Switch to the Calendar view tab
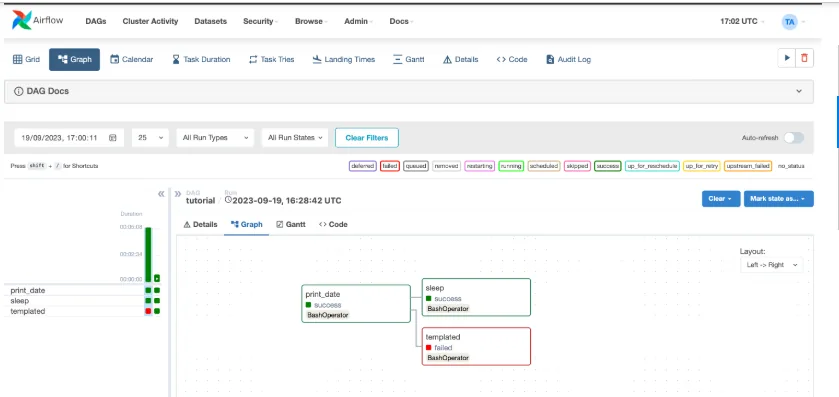 coord(132,59)
